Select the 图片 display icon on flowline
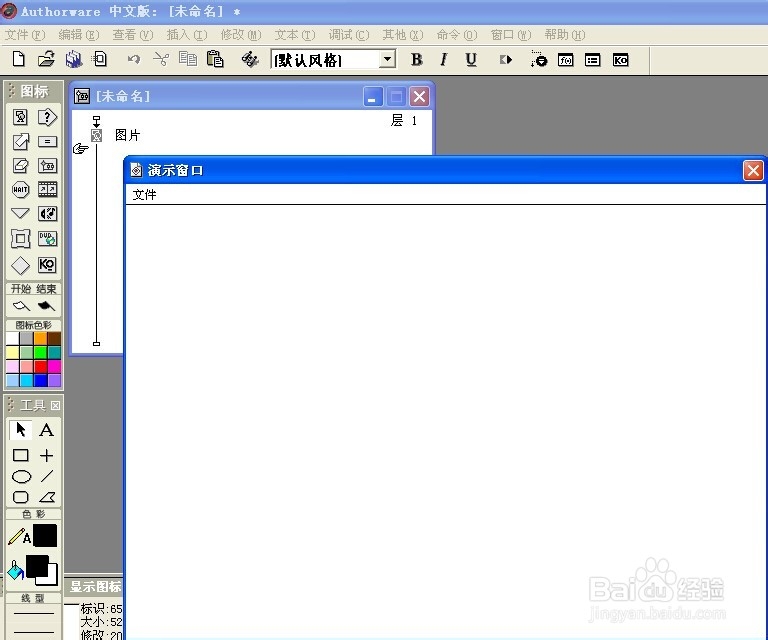The height and width of the screenshot is (640, 768). (96, 135)
